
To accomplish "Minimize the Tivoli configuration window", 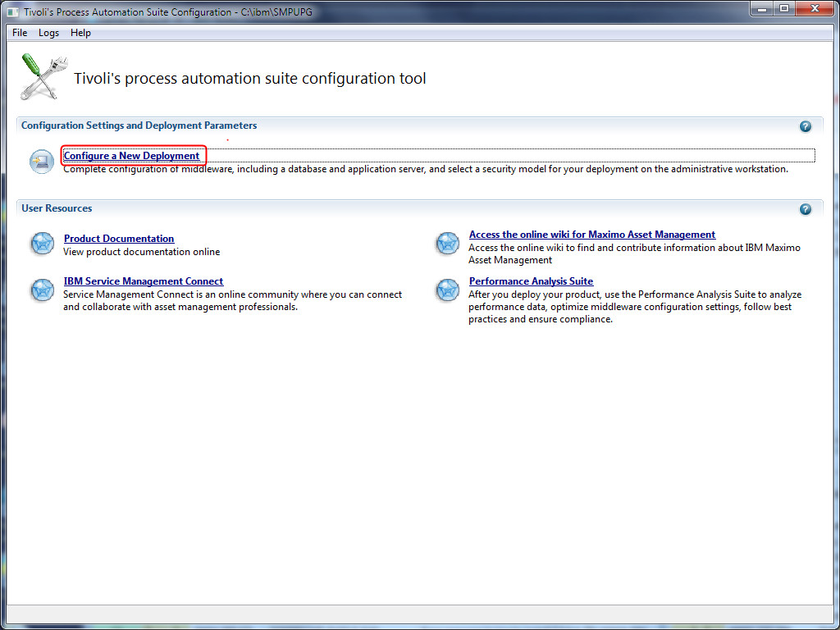I will pos(762,9).
